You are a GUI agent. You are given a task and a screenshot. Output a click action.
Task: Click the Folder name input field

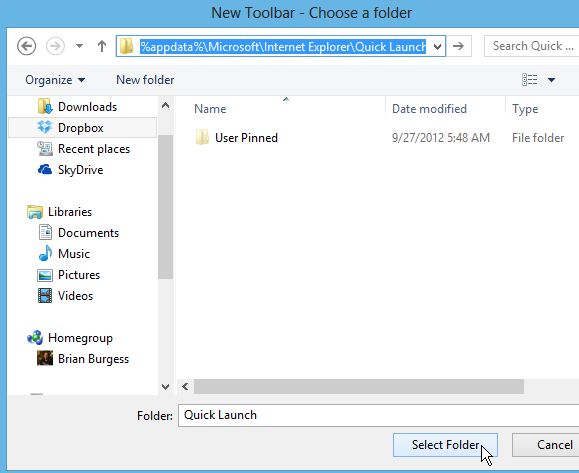[x=378, y=415]
